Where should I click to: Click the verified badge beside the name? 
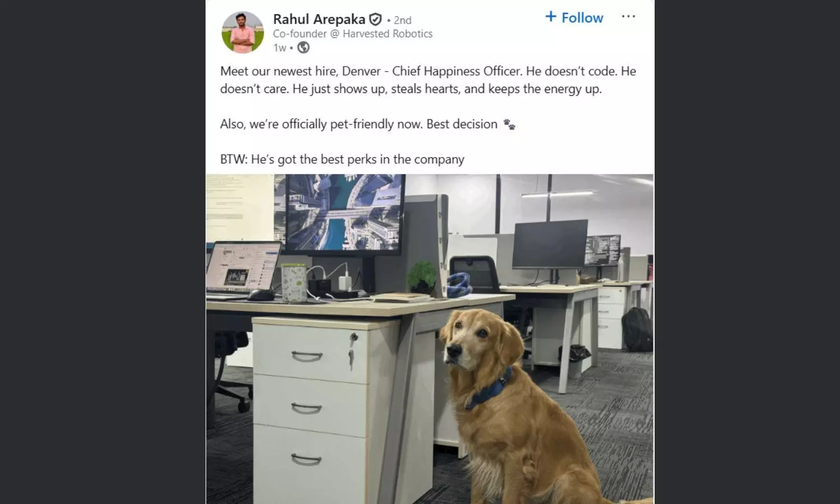click(x=375, y=20)
